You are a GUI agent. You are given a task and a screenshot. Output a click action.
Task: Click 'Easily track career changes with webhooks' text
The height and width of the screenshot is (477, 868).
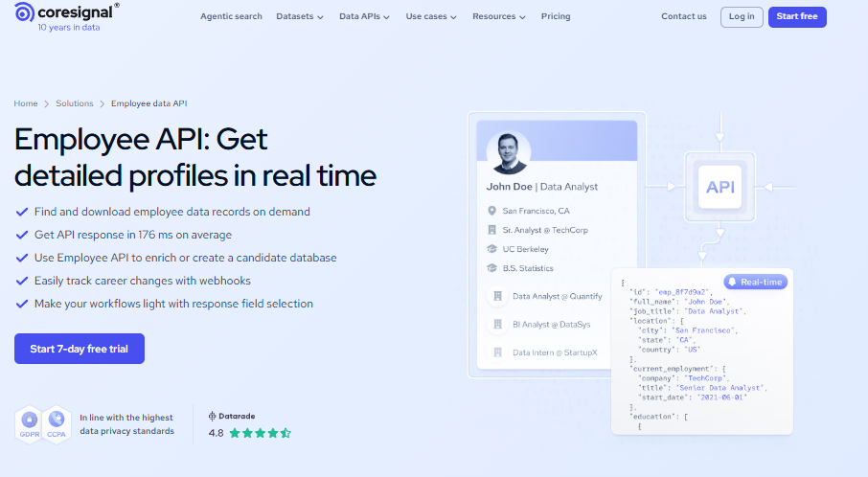point(142,281)
